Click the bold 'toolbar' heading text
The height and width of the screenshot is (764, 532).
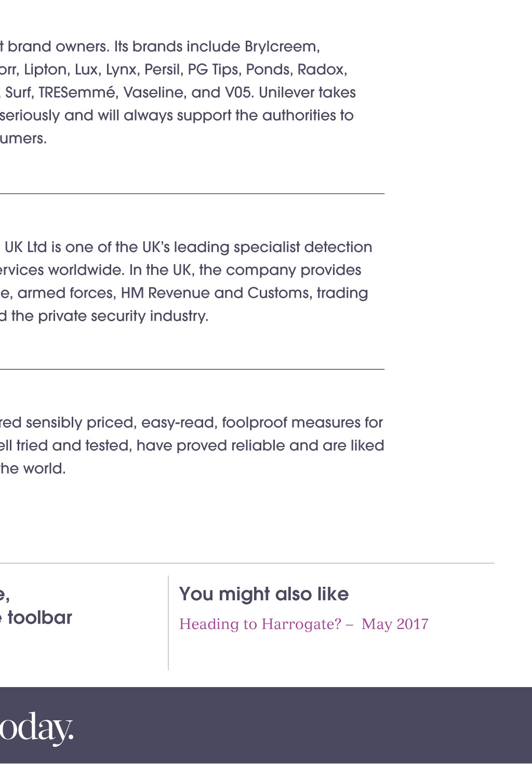point(40,617)
